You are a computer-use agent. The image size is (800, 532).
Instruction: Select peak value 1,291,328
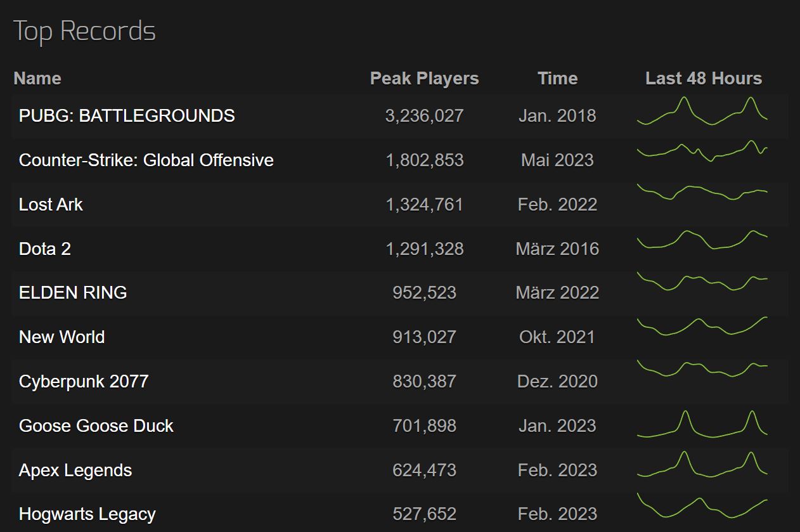coord(425,249)
